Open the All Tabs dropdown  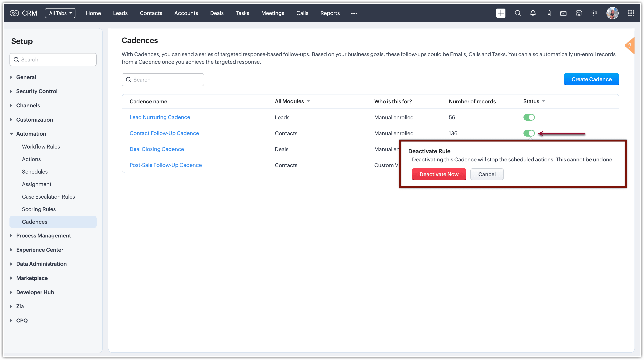tap(60, 13)
